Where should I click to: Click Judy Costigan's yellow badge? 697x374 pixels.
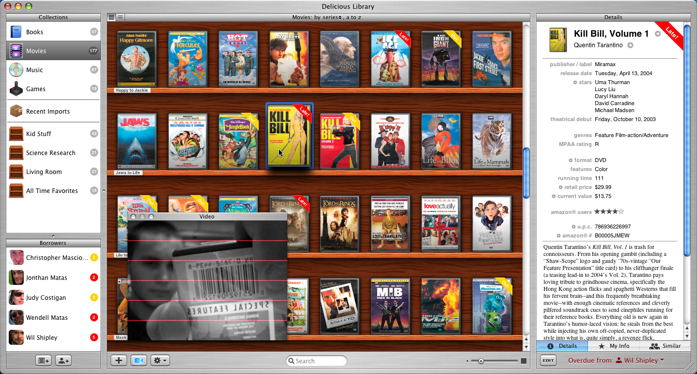click(x=94, y=298)
